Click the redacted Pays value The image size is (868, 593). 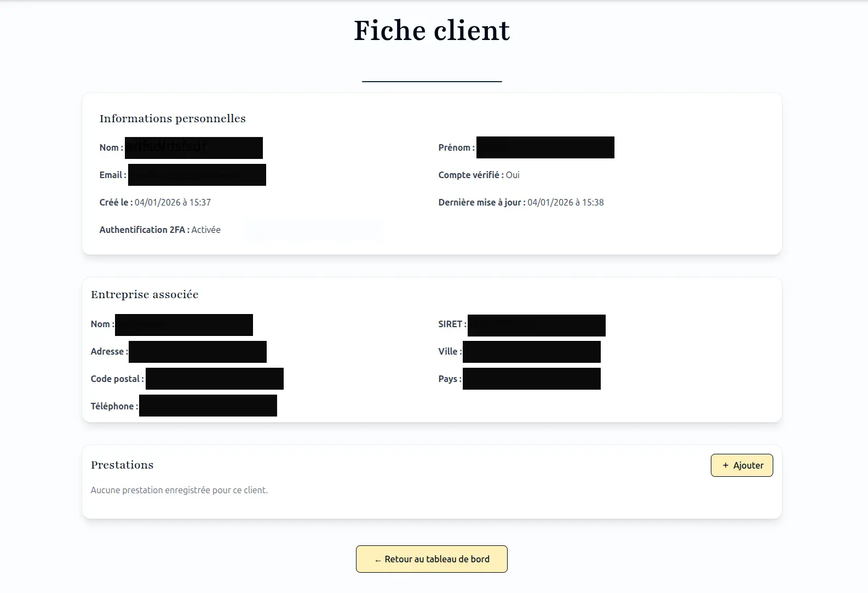click(531, 379)
